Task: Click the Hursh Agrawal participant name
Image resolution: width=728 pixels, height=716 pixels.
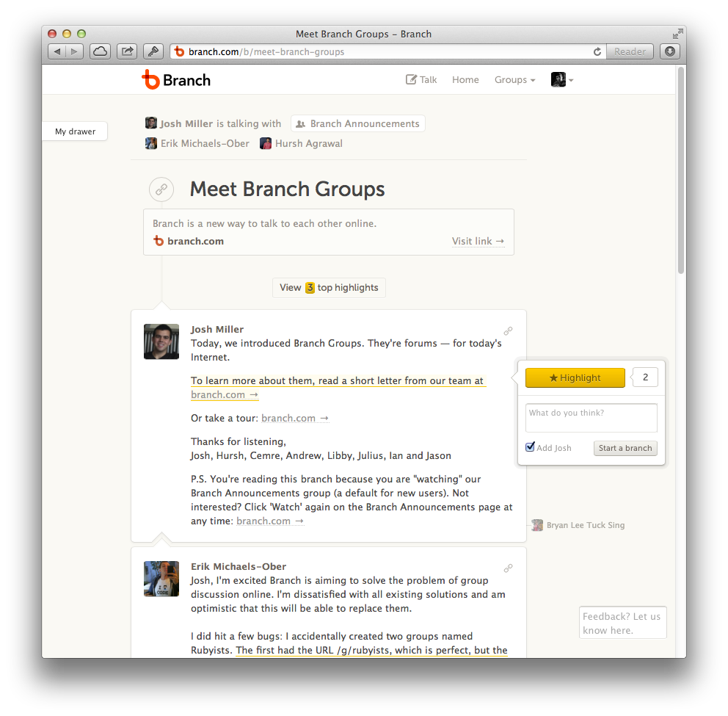Action: (309, 144)
